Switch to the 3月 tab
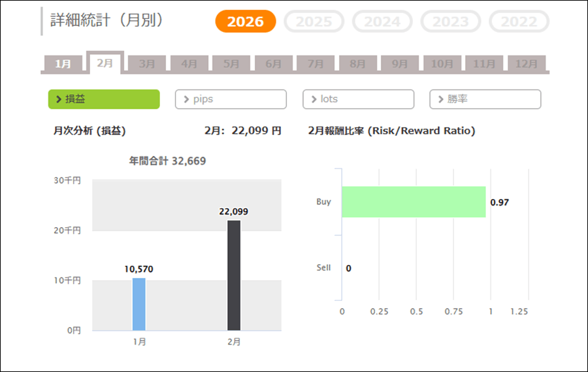This screenshot has height=372, width=588. pyautogui.click(x=147, y=64)
